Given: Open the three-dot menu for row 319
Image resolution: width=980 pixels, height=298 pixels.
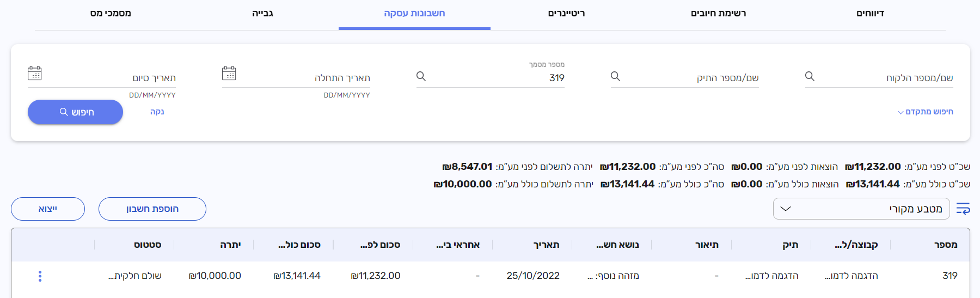Looking at the screenshot, I should (x=40, y=276).
